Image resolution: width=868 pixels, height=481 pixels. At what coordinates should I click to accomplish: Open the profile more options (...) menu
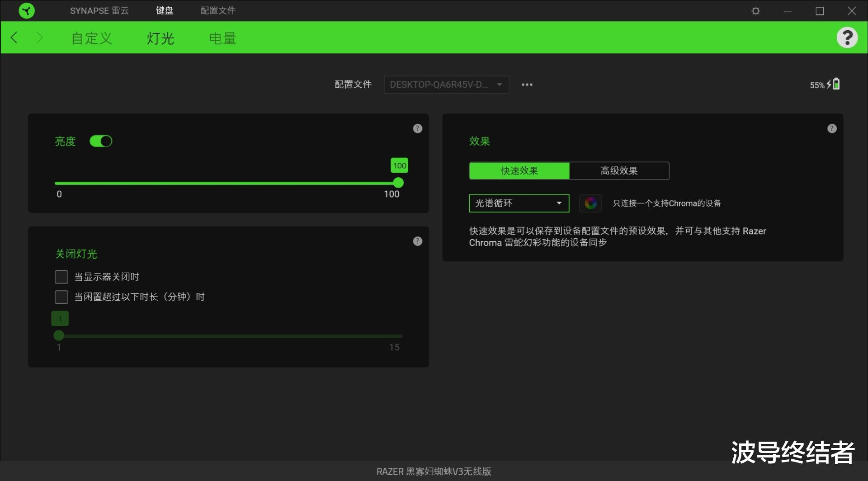point(527,85)
